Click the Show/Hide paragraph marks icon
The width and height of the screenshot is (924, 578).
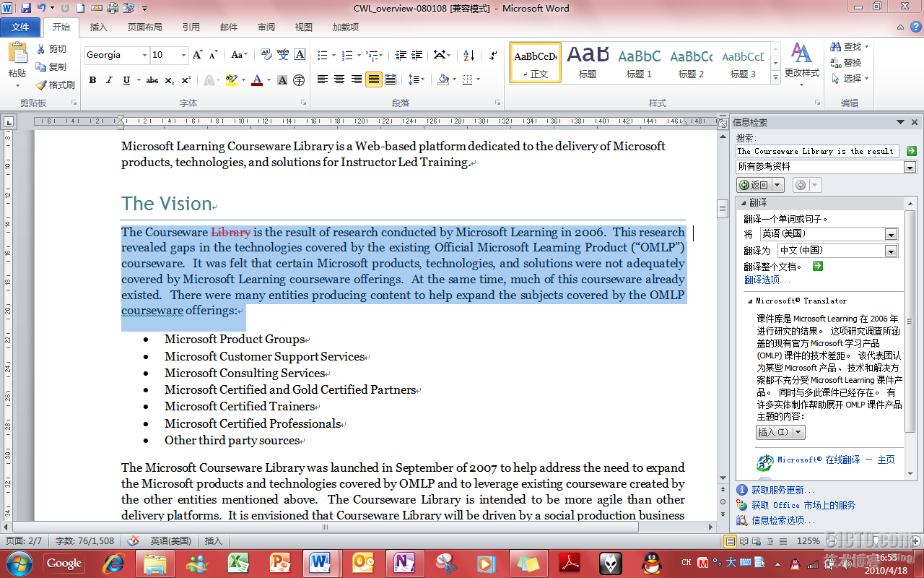click(x=493, y=55)
